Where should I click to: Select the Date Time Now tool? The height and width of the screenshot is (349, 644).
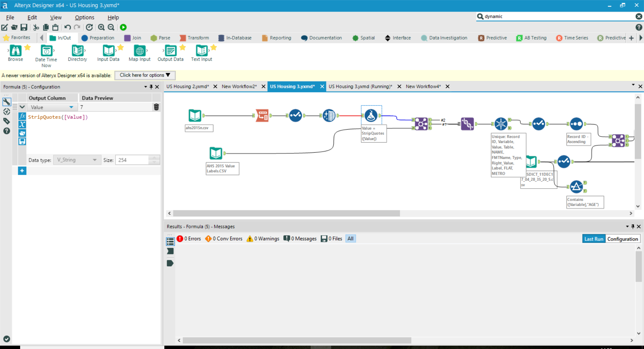(46, 56)
